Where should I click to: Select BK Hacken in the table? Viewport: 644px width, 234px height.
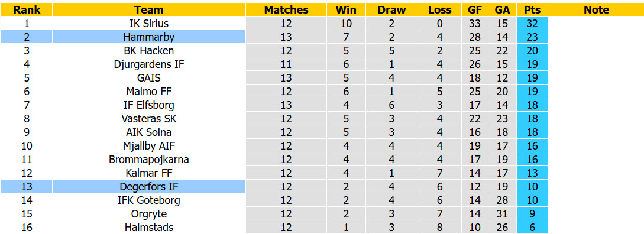(x=148, y=50)
